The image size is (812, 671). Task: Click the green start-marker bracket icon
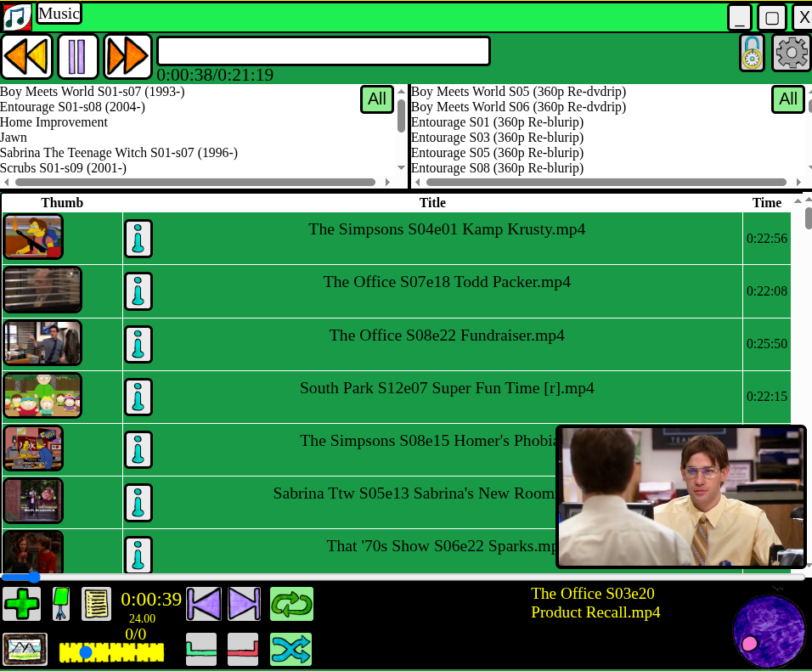(x=201, y=649)
